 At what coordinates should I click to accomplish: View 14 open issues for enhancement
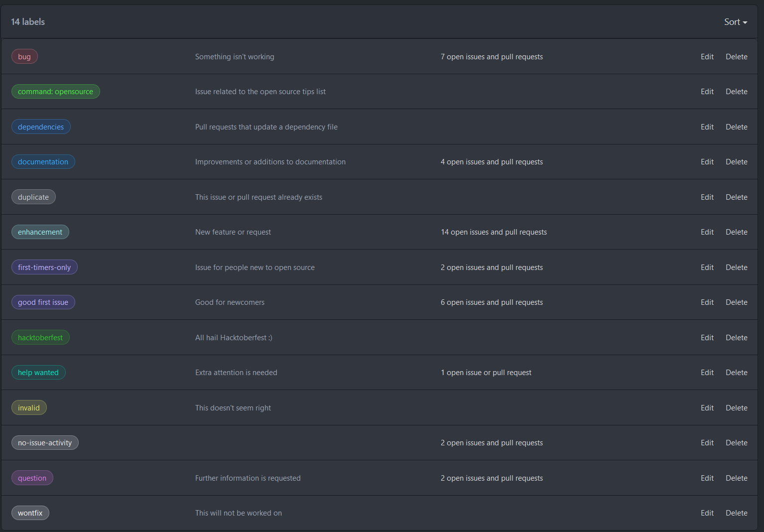coord(494,232)
